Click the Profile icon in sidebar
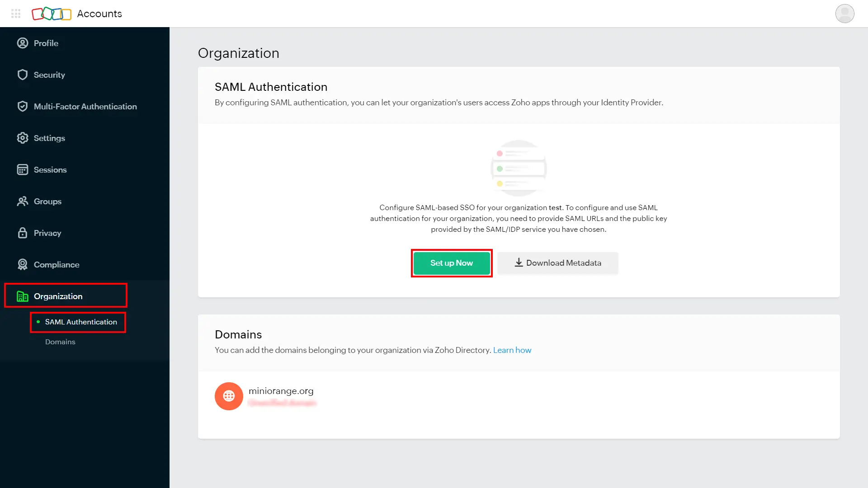The image size is (868, 488). tap(22, 43)
